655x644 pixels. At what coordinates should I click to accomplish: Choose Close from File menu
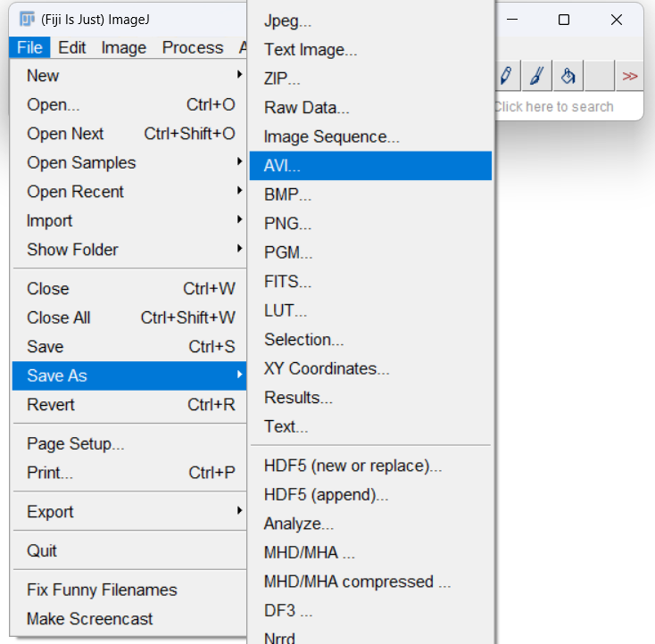[x=129, y=289]
